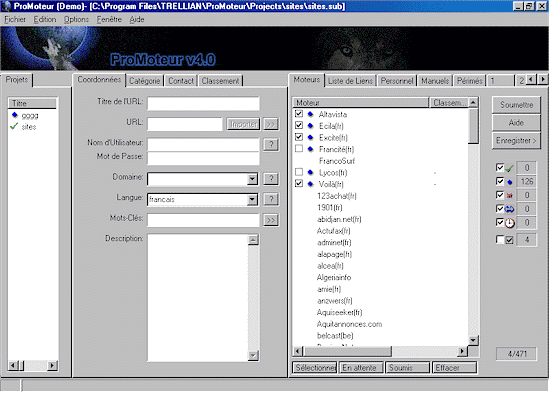Click the red clock status filter icon

(x=509, y=223)
